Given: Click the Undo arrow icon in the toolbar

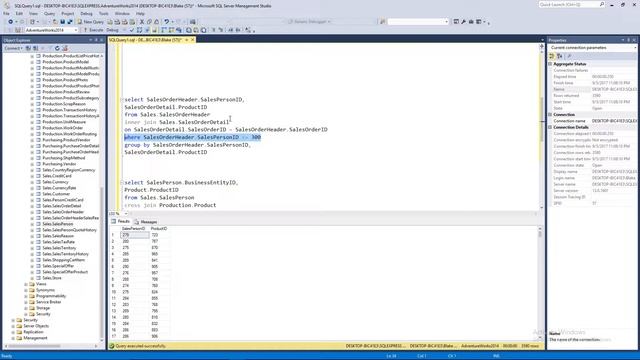Looking at the screenshot, I should coord(167,22).
